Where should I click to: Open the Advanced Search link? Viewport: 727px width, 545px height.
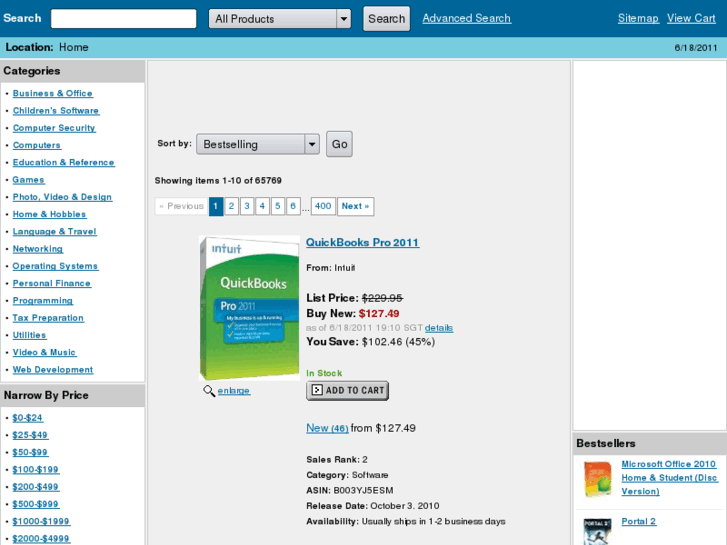[466, 18]
